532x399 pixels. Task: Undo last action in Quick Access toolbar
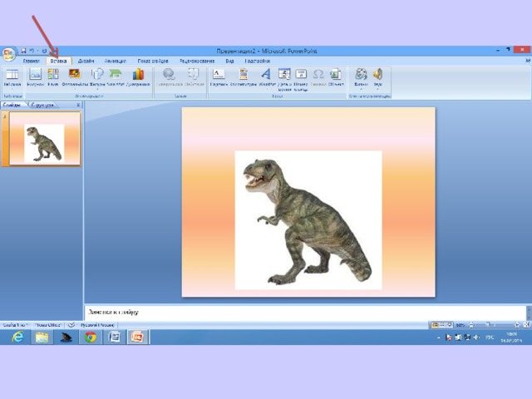(x=32, y=51)
